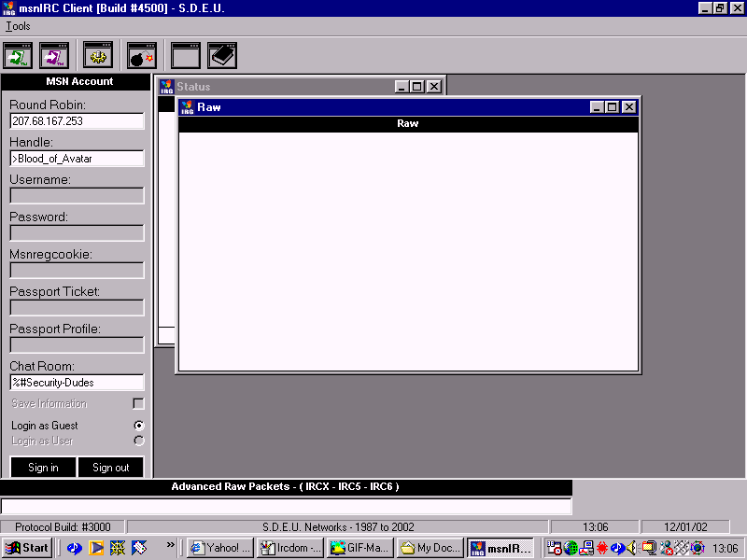
Task: Click the Sign in button
Action: (x=43, y=468)
